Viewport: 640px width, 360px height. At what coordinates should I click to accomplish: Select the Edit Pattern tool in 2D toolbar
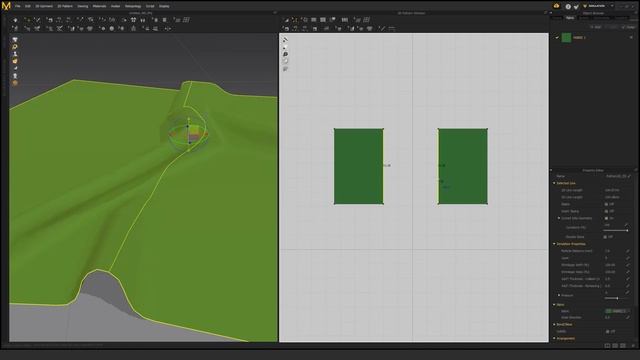295,20
